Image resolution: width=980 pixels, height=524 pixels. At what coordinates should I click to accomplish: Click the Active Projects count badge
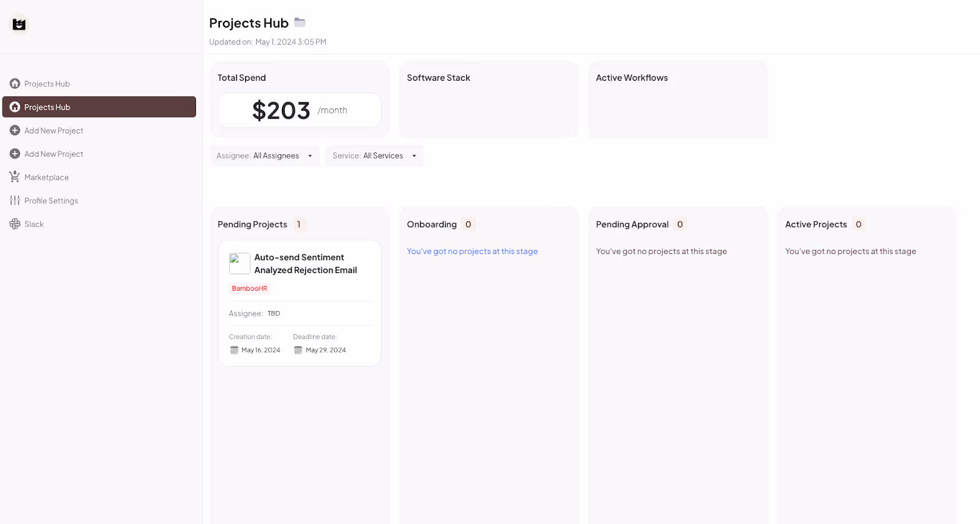pyautogui.click(x=859, y=224)
